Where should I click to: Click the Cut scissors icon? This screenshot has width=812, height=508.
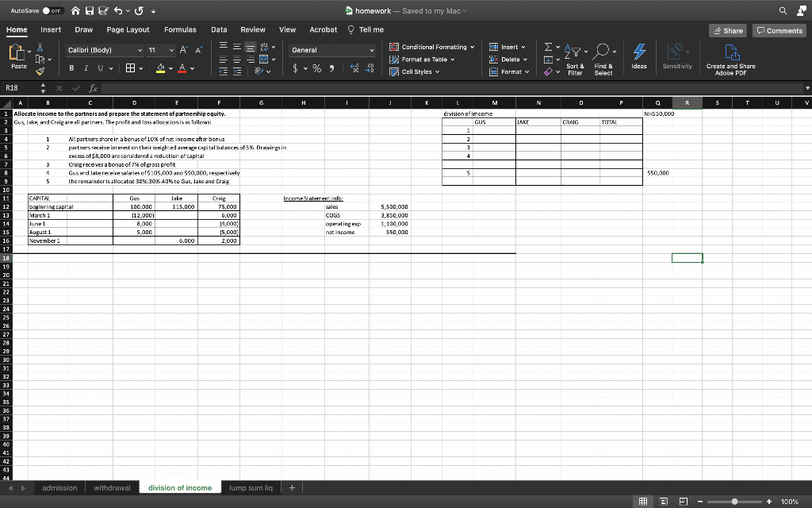[x=40, y=48]
